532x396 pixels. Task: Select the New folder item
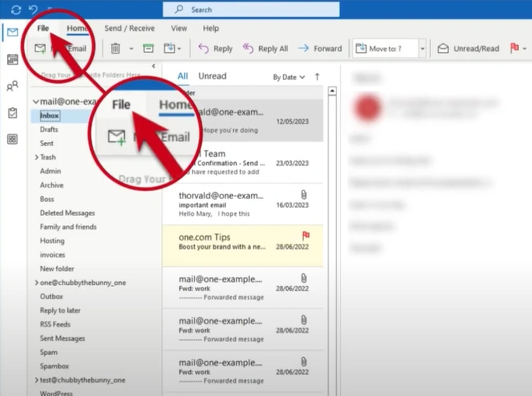[x=57, y=269]
